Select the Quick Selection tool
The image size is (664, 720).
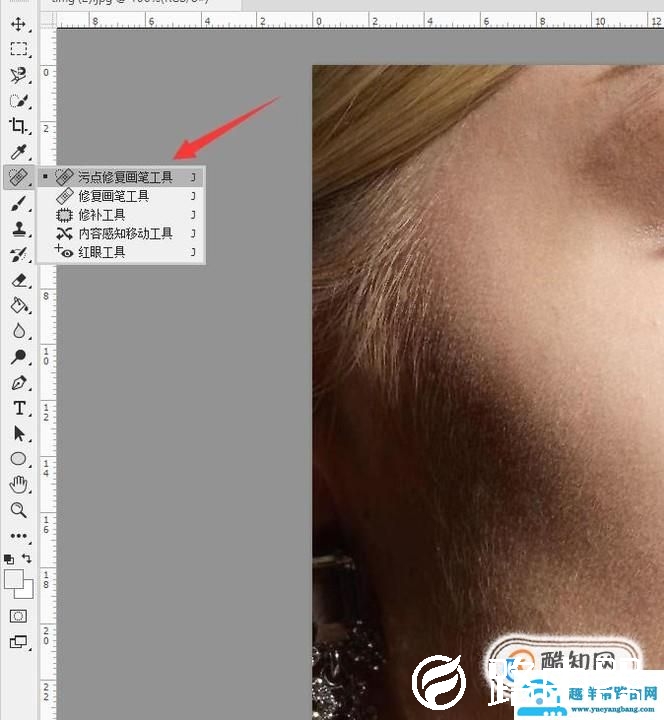click(x=18, y=100)
